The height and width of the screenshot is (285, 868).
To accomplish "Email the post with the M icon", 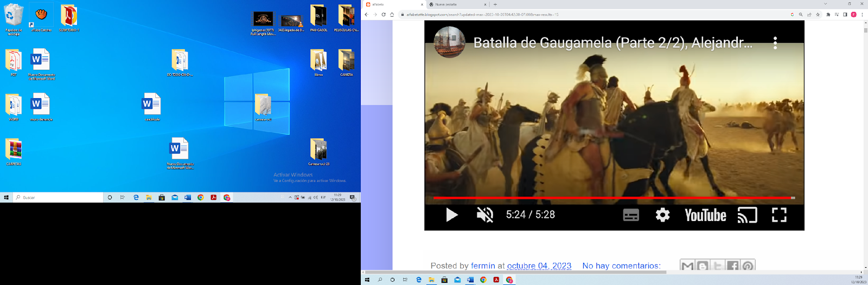I will pyautogui.click(x=687, y=265).
